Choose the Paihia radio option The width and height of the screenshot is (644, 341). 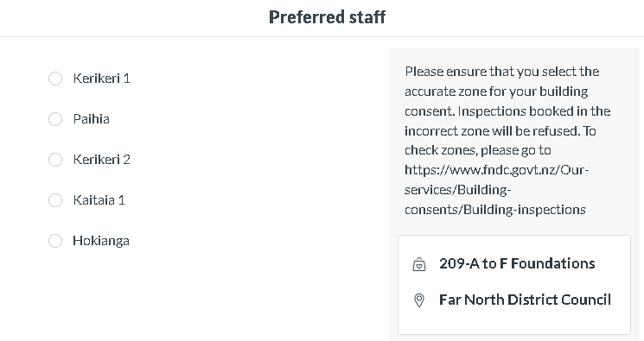click(55, 119)
